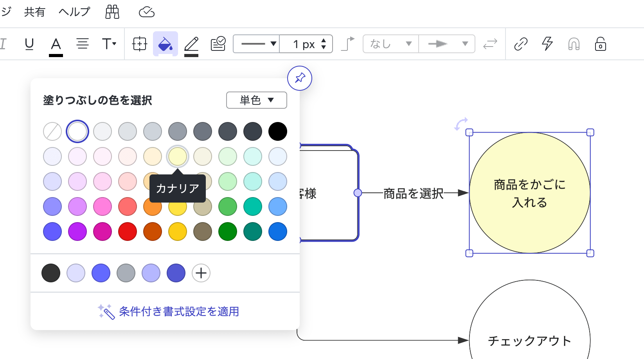This screenshot has height=359, width=644.
Task: Check the cloud saved status icon
Action: [x=147, y=12]
